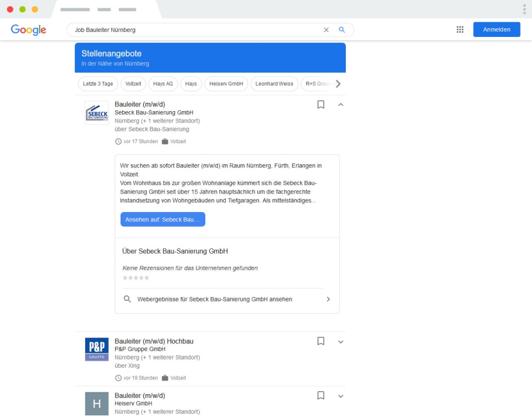
Task: Click the Sebeck Bau-Sanierung company logo
Action: point(97,113)
